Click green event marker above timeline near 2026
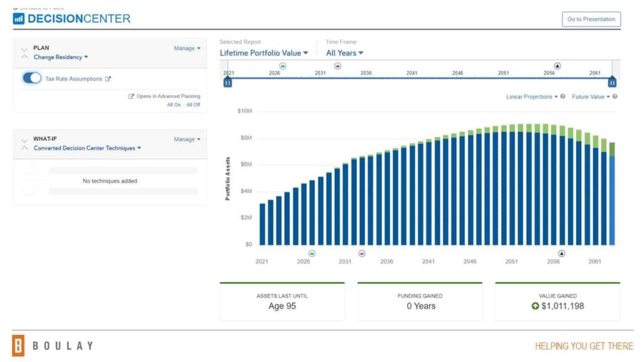Screen dimensions: 644x362 tap(282, 65)
